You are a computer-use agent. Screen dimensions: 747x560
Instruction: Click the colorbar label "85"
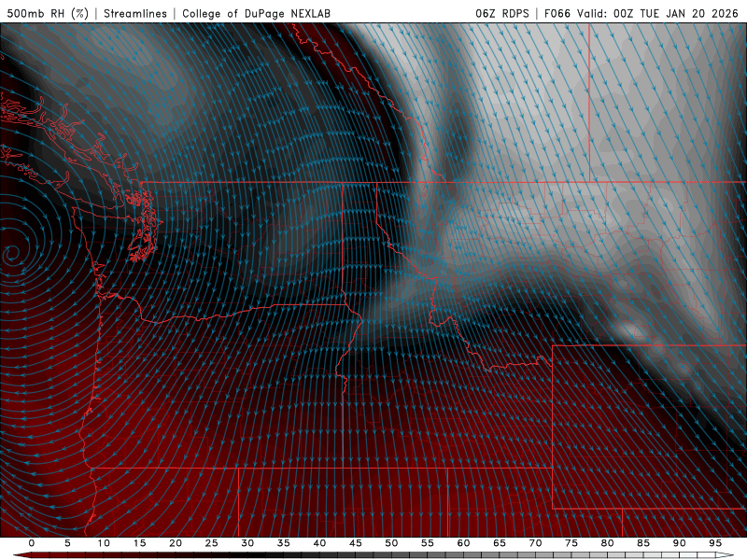point(643,543)
